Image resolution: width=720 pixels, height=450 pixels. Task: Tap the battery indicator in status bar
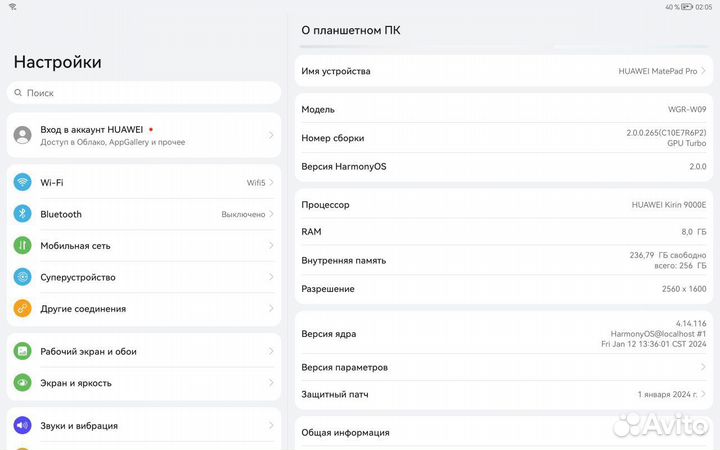(687, 7)
